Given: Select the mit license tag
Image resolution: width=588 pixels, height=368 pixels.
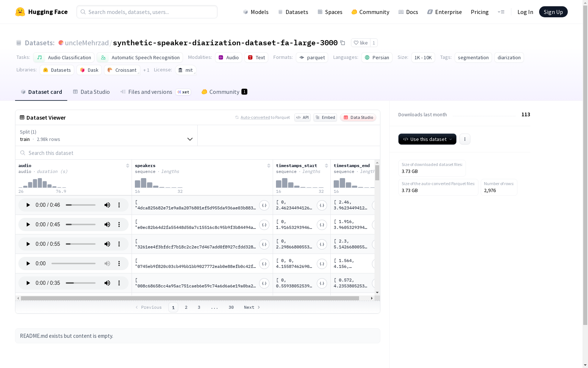Looking at the screenshot, I should pyautogui.click(x=186, y=70).
